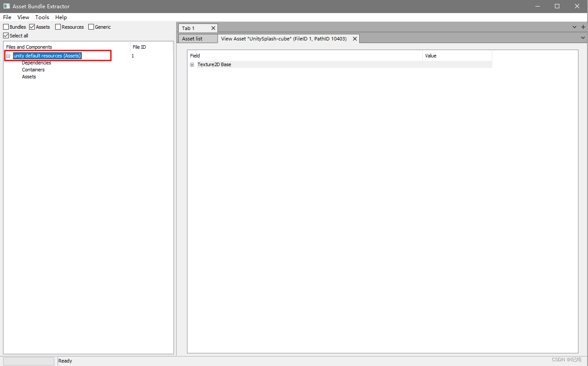Click the Files and Components column header
Viewport: 588px width, 366px height.
67,47
